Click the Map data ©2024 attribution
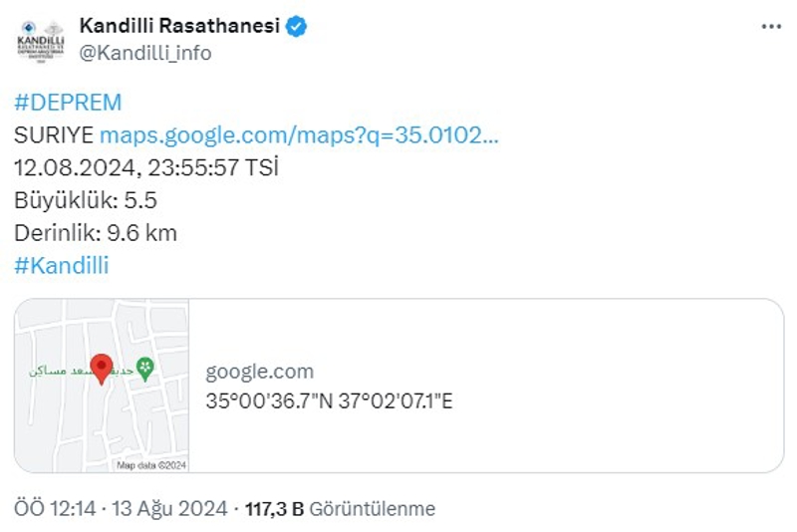 tap(151, 464)
